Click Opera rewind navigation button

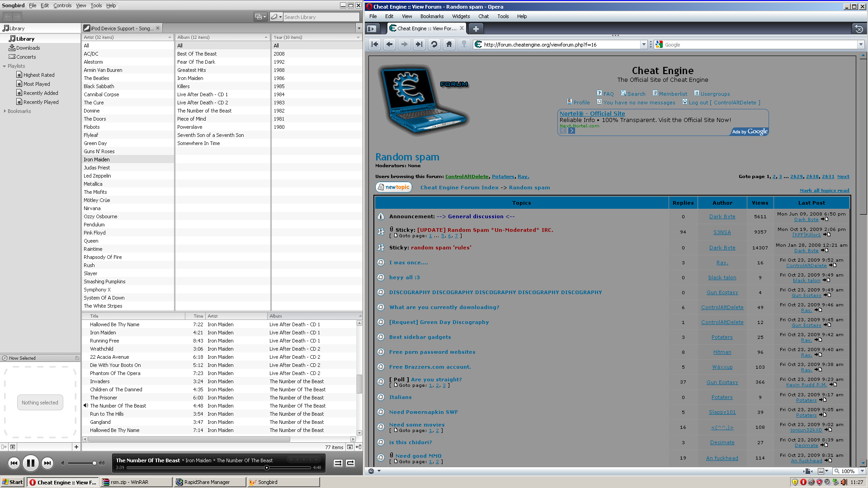[375, 44]
